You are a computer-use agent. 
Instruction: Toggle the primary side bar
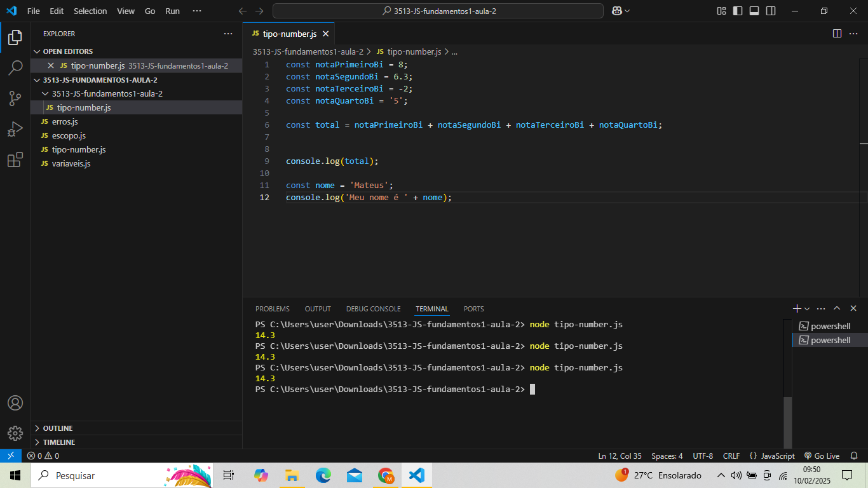tap(738, 11)
